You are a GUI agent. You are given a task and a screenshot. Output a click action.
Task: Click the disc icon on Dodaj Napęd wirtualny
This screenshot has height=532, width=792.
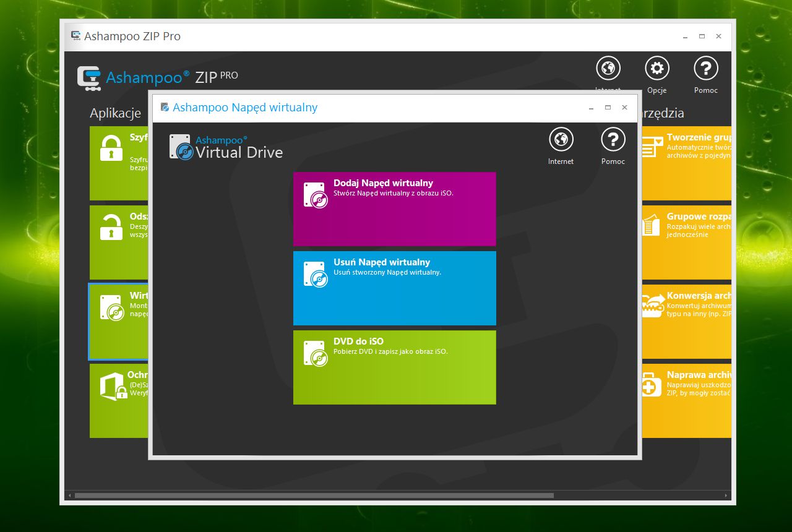point(316,195)
